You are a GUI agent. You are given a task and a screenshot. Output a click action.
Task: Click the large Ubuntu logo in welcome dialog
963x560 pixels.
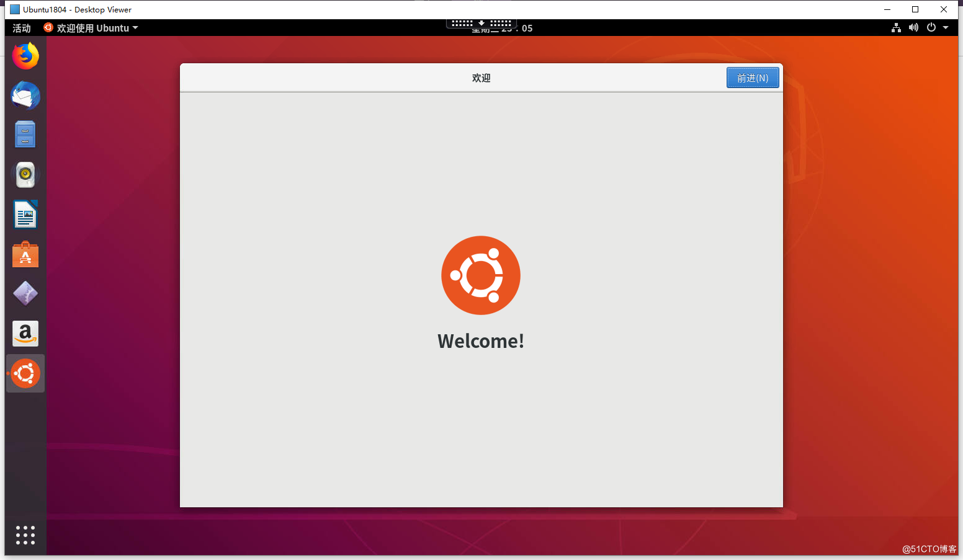coord(481,275)
